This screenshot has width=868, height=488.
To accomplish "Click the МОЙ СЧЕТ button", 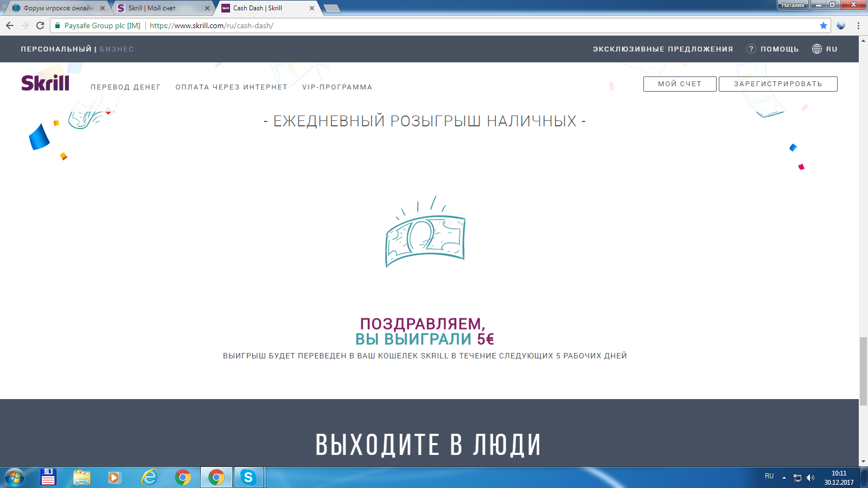I will tap(679, 84).
